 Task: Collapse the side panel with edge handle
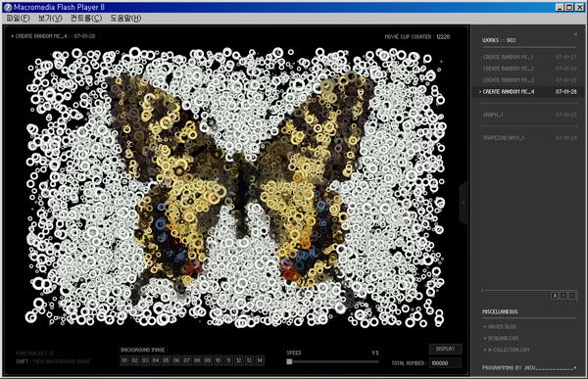click(465, 203)
